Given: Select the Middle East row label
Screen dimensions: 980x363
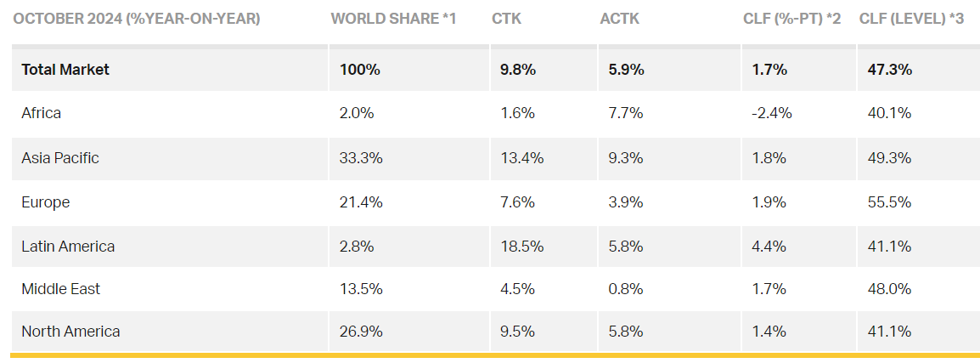Looking at the screenshot, I should [61, 289].
